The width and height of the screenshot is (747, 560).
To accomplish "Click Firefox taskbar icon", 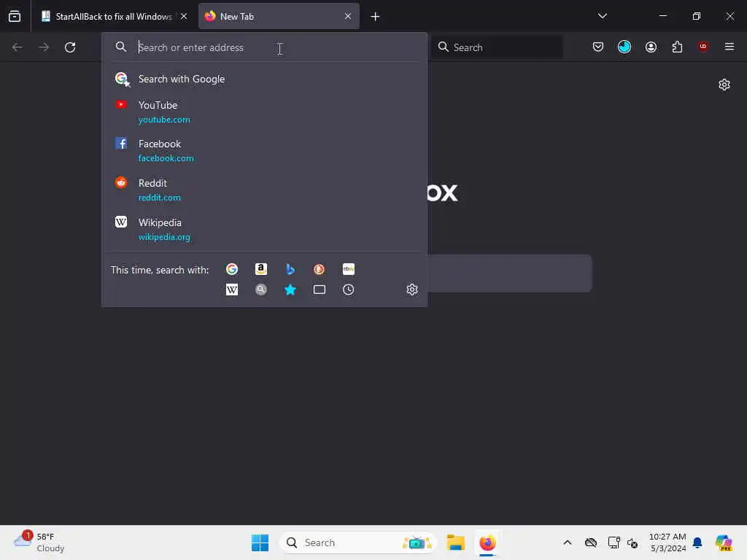I will click(487, 542).
